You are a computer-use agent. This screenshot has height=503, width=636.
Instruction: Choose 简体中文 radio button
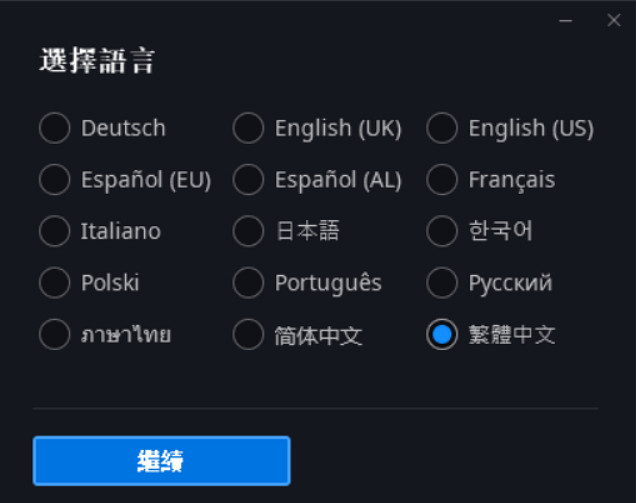pyautogui.click(x=248, y=334)
